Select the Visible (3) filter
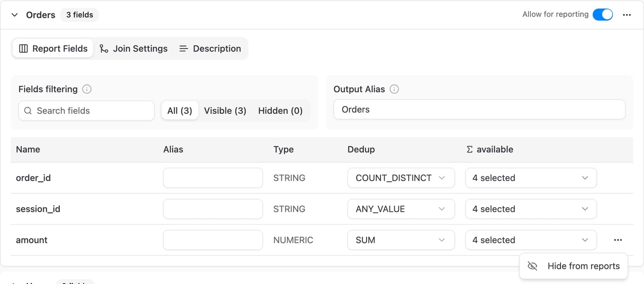The image size is (644, 284). pos(225,110)
